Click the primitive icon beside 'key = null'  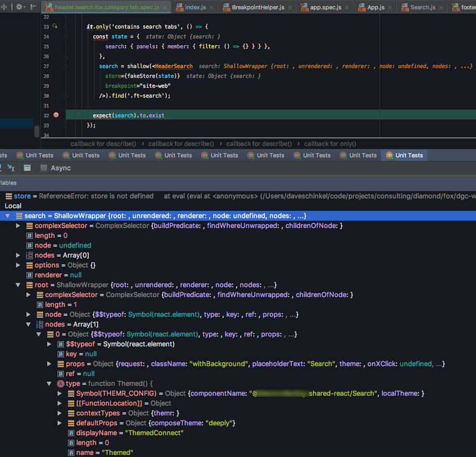(x=61, y=354)
